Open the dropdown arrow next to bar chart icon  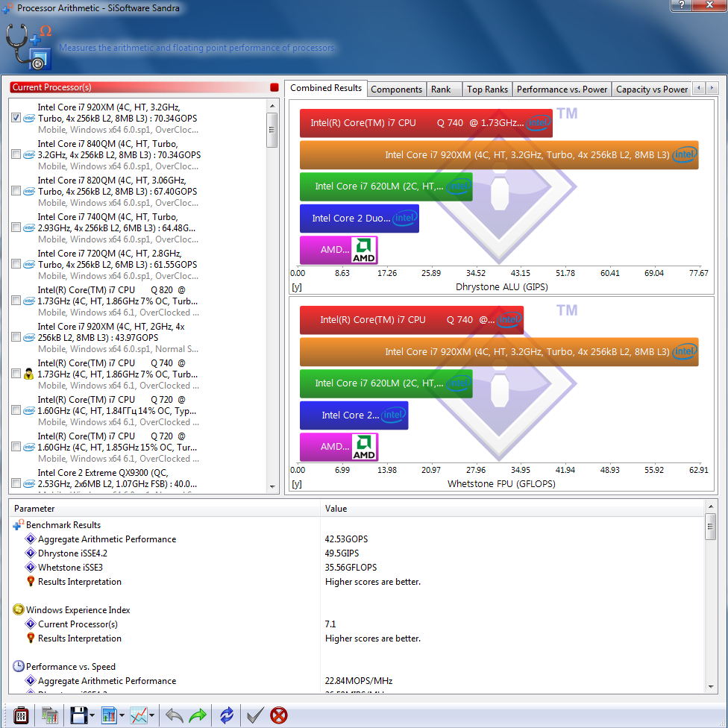coord(122,715)
